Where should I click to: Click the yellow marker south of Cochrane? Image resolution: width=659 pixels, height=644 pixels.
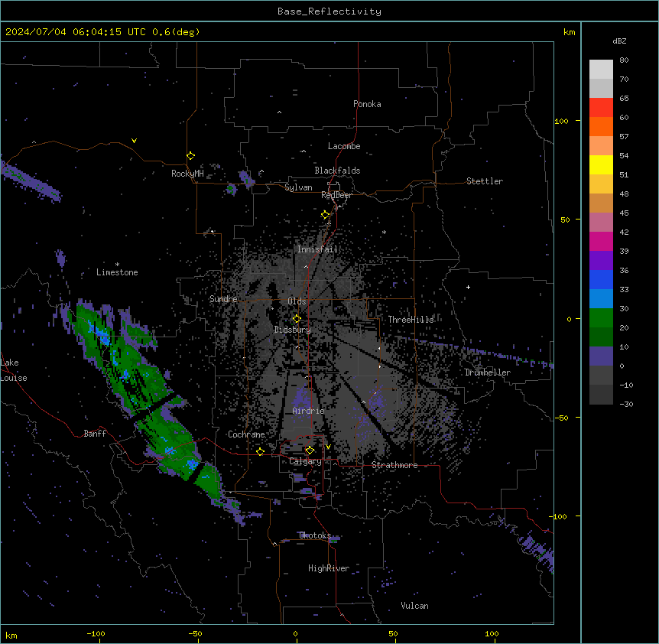point(260,451)
